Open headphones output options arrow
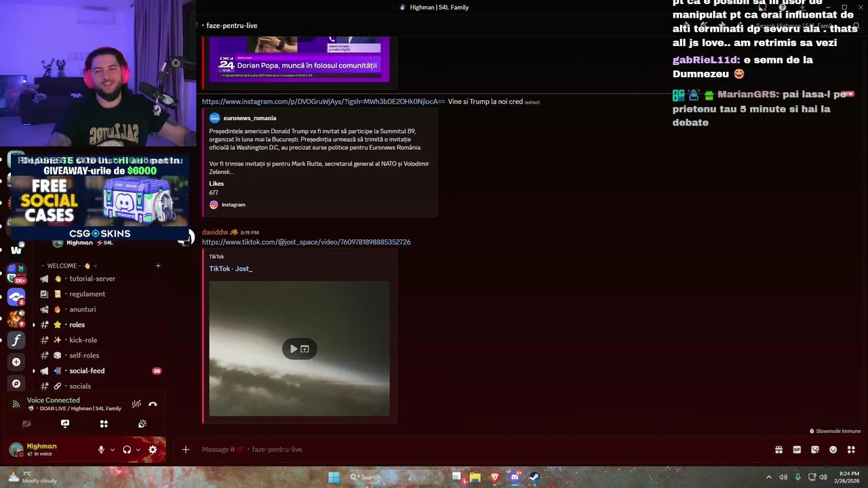 pos(138,449)
